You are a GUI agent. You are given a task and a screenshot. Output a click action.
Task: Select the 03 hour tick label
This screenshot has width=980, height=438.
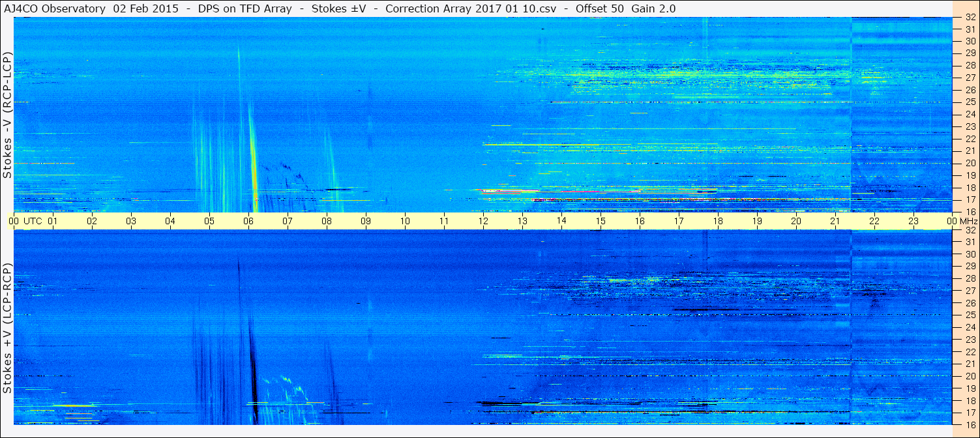pos(131,221)
